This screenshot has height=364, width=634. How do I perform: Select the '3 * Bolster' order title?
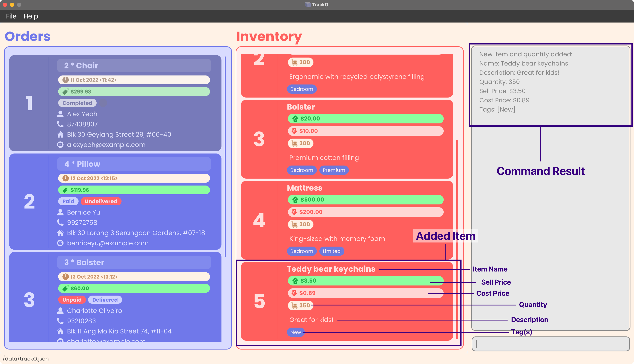point(84,262)
